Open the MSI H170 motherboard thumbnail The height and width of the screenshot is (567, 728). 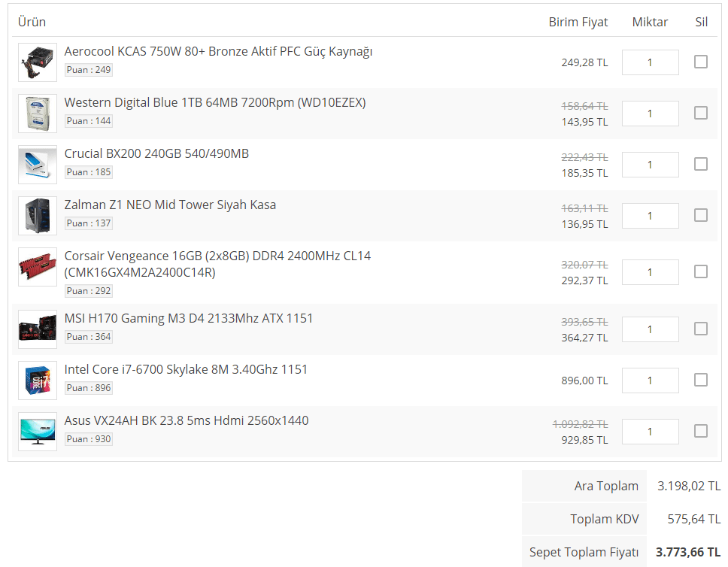(38, 329)
